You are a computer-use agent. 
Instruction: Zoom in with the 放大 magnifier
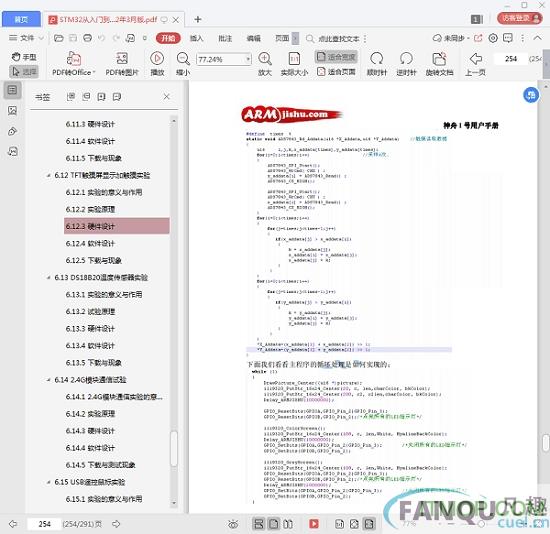point(265,64)
